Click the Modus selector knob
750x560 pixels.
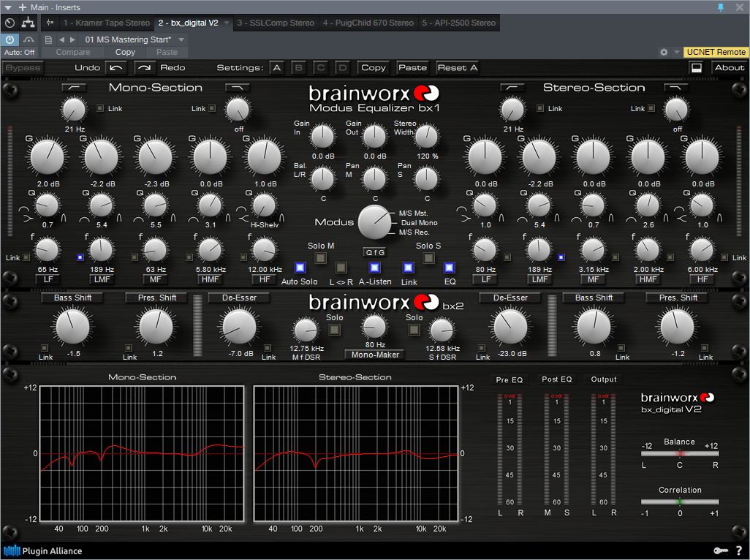pyautogui.click(x=374, y=222)
